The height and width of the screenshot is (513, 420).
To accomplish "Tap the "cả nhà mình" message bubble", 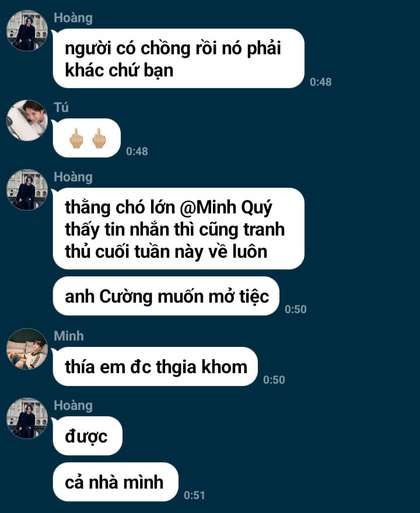I will (116, 482).
